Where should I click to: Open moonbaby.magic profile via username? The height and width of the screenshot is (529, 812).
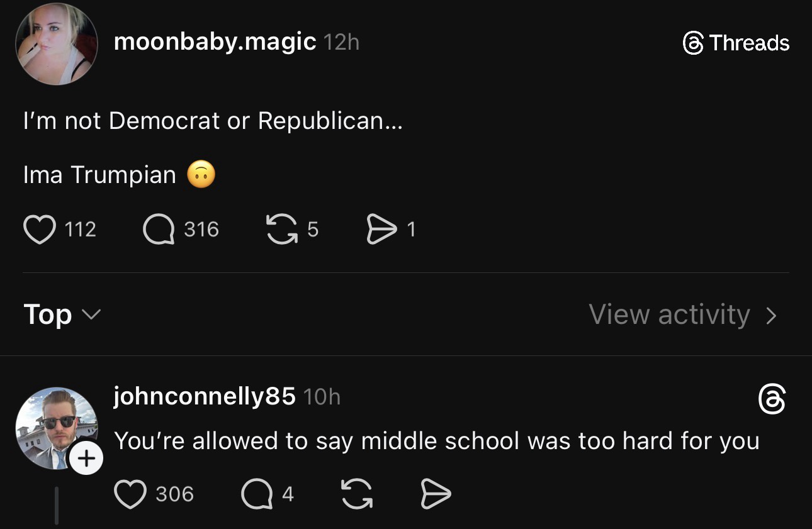point(215,42)
